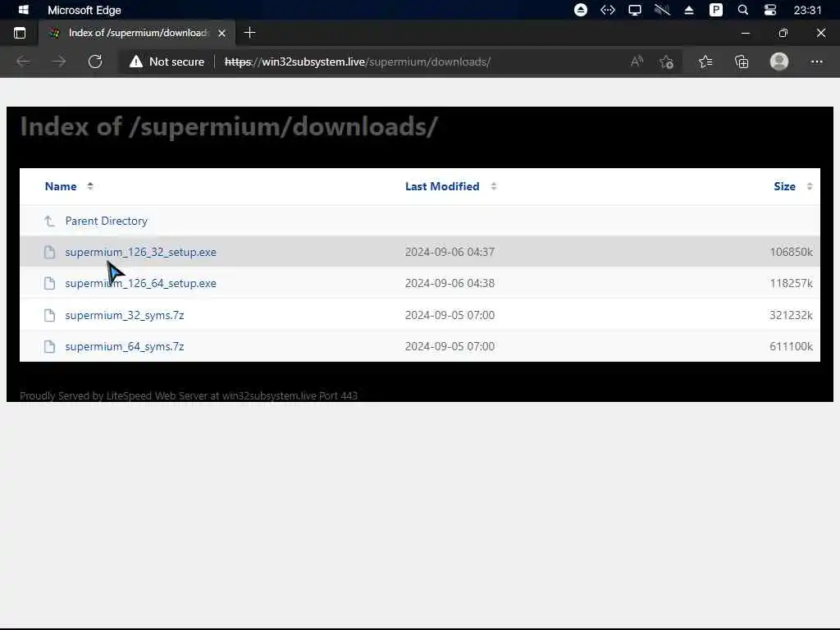This screenshot has height=630, width=840.
Task: Open the profile avatar icon
Action: click(x=779, y=62)
